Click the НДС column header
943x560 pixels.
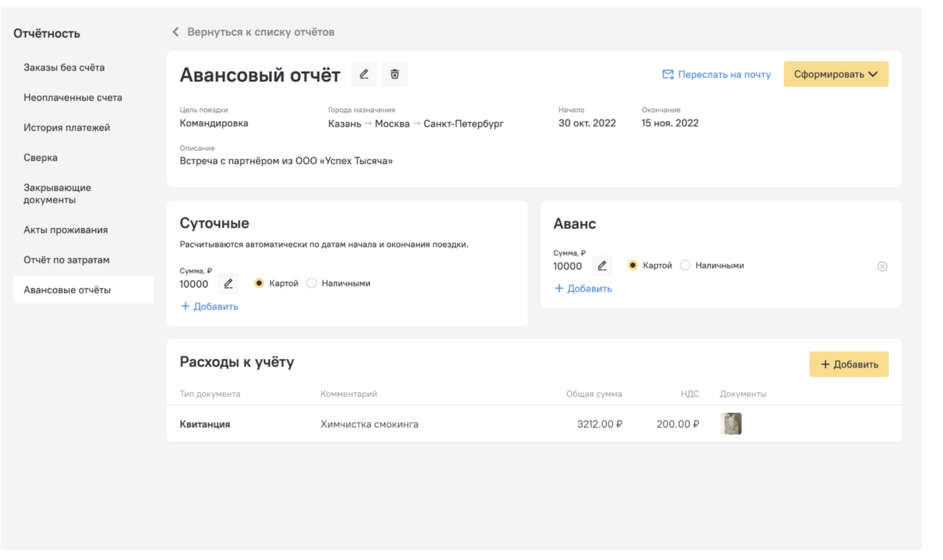(690, 394)
